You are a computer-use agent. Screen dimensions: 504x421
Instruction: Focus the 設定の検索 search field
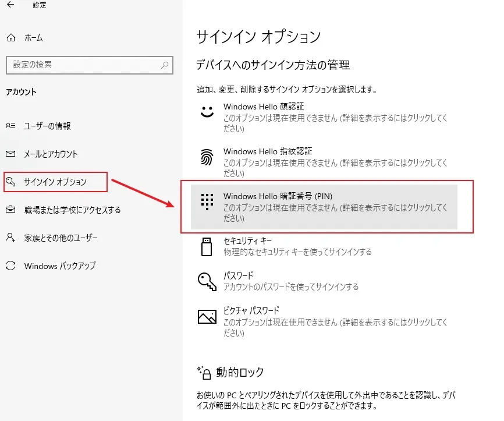tap(90, 65)
